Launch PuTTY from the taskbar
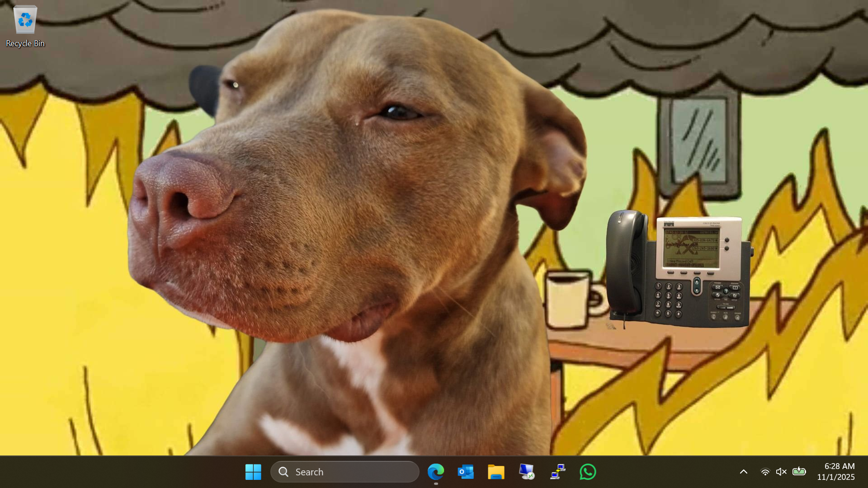Viewport: 868px width, 488px height. pyautogui.click(x=557, y=471)
